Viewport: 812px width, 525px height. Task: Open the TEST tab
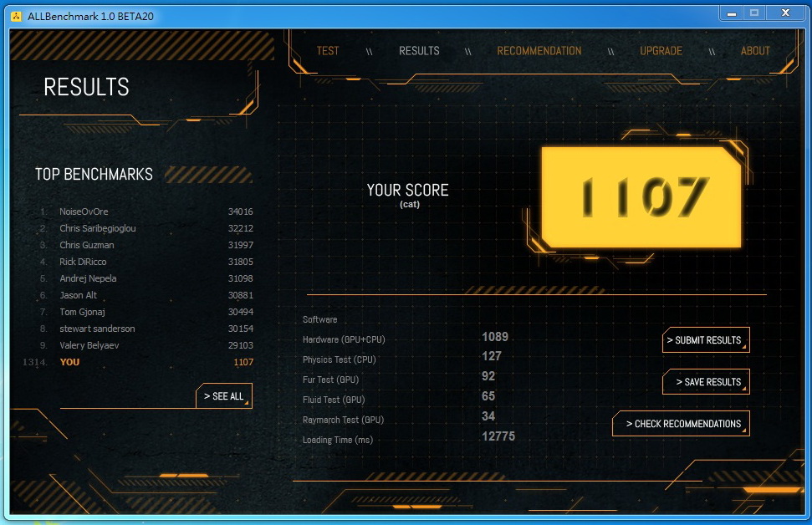328,51
